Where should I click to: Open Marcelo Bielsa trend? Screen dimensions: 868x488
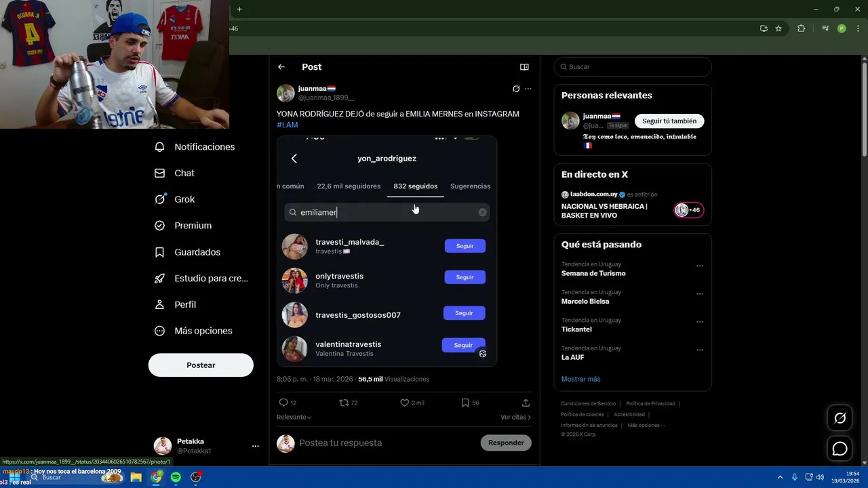click(x=585, y=302)
